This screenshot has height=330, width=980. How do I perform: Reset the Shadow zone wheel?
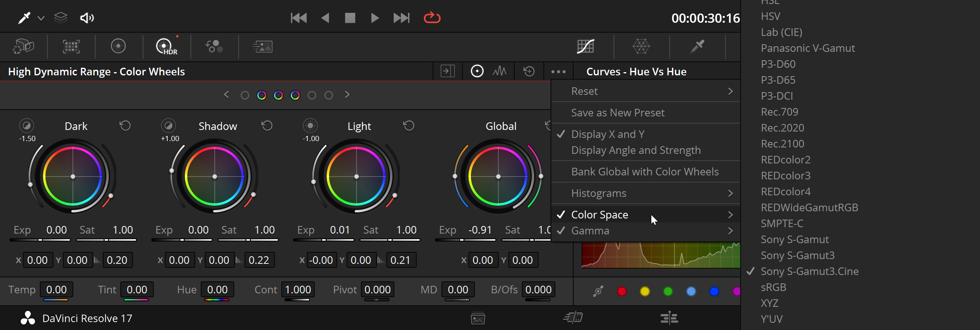(267, 126)
